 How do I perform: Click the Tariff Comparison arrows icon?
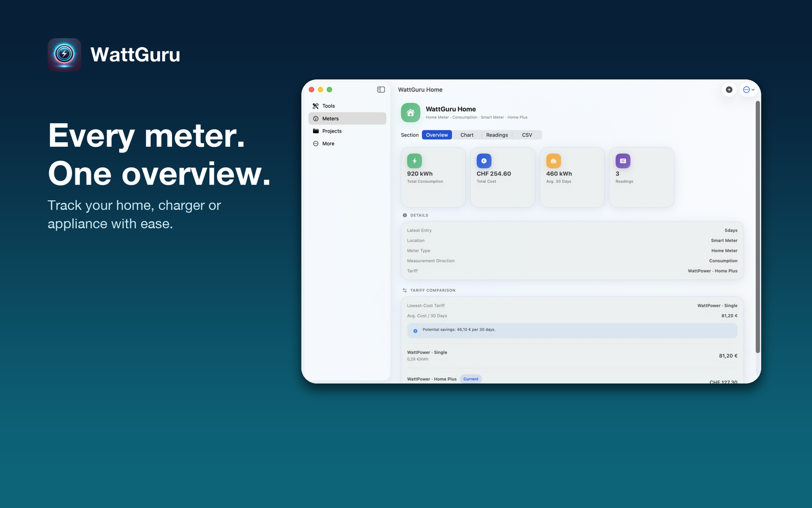point(404,291)
